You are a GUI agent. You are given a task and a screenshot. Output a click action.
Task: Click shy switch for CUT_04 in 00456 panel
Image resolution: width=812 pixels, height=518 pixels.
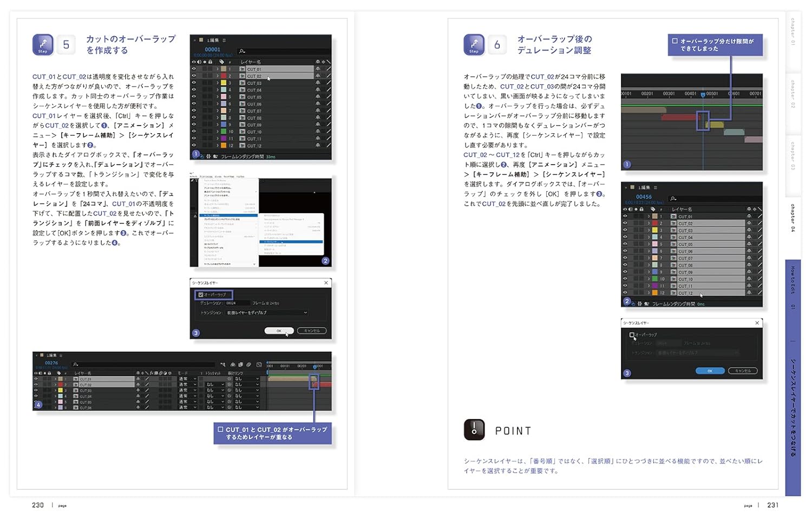[749, 238]
